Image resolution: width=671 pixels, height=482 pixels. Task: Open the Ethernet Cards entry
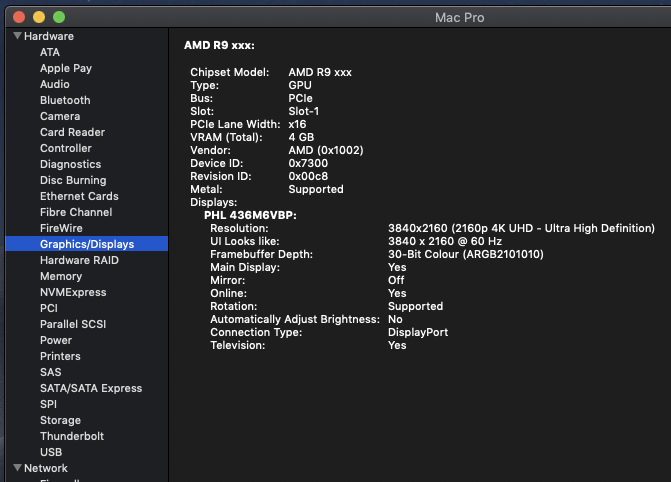point(79,196)
